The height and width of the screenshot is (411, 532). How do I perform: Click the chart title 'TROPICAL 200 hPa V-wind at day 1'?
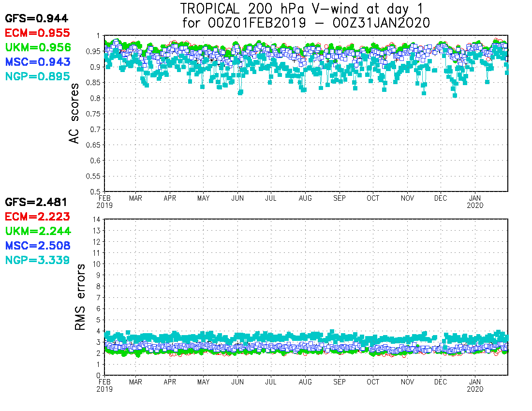301,9
